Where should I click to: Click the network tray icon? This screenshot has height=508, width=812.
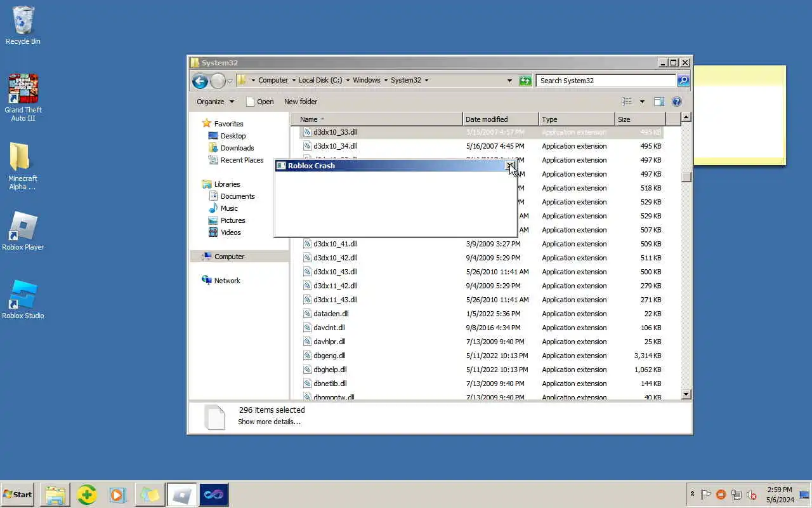click(x=736, y=495)
